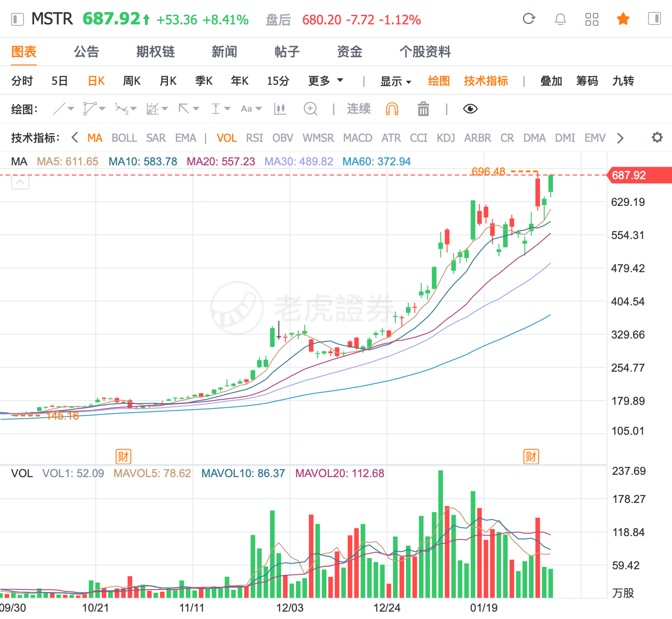Select the price range measure tool
Viewport: 672px width, 619px height.
[x=215, y=109]
